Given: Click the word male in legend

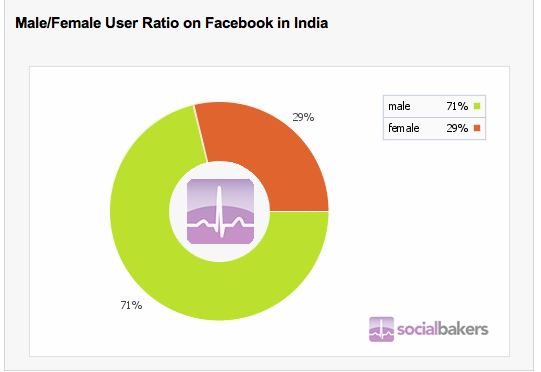Looking at the screenshot, I should click(x=399, y=106).
